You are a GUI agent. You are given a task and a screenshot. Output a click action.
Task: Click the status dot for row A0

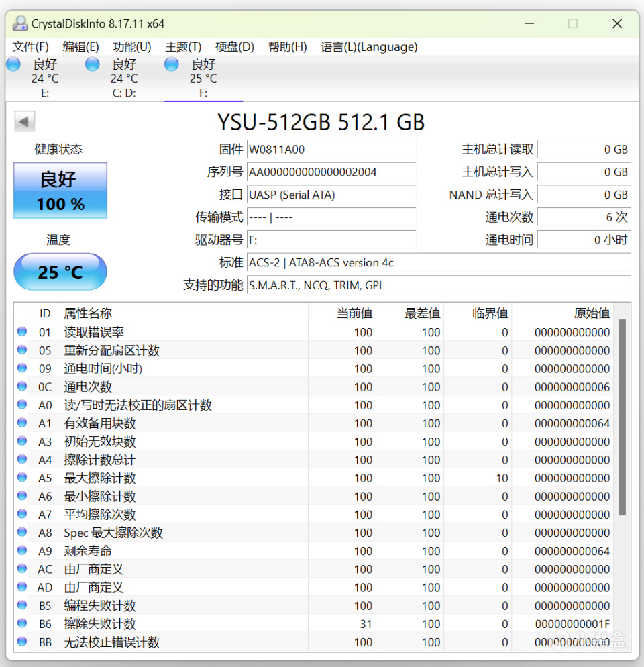click(x=22, y=405)
